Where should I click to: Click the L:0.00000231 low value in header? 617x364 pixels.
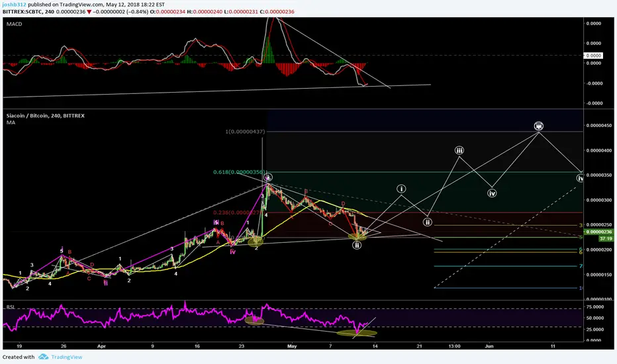(x=241, y=12)
